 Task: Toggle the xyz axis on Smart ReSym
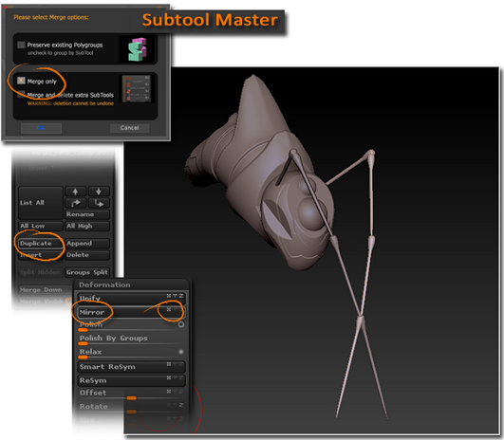pyautogui.click(x=175, y=364)
